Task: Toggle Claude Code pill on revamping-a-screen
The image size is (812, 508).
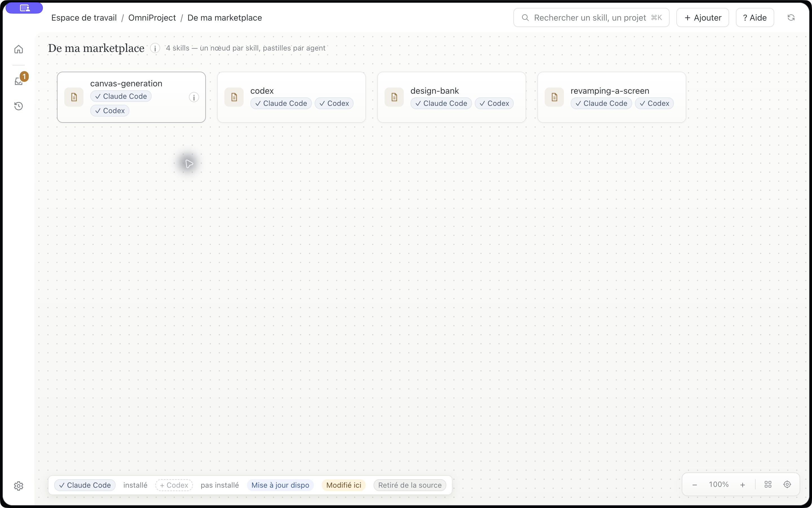Action: [601, 104]
